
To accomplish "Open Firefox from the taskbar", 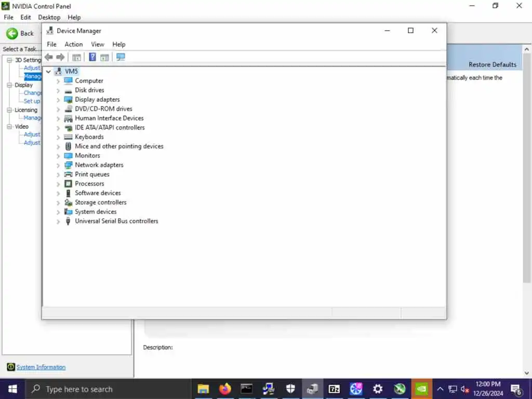I will click(225, 389).
